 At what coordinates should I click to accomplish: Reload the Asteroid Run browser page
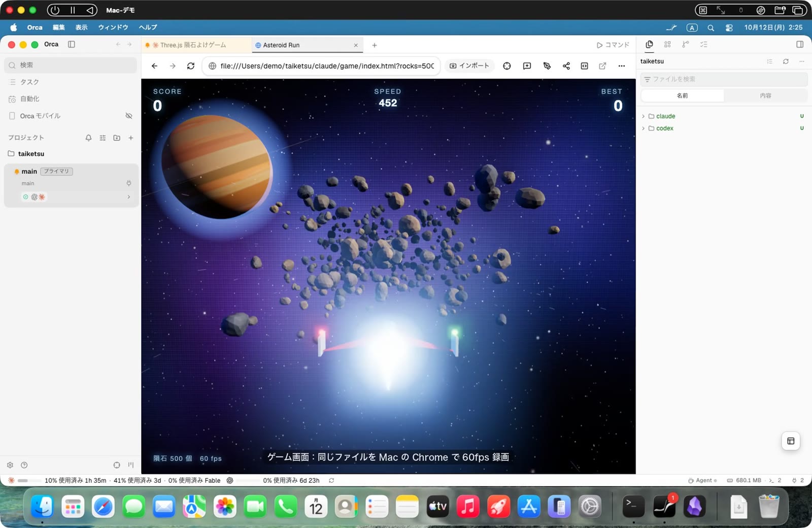click(x=191, y=66)
